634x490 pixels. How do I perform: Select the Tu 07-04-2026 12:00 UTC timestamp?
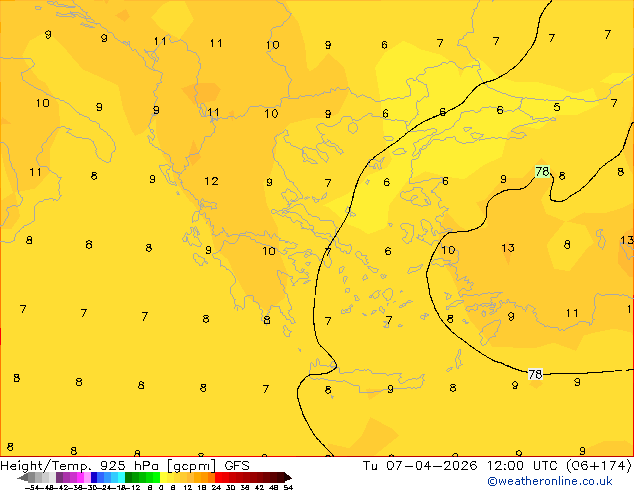tap(462, 466)
